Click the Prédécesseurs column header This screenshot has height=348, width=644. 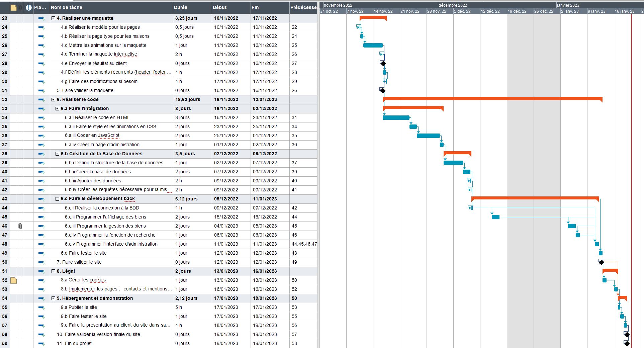303,7
